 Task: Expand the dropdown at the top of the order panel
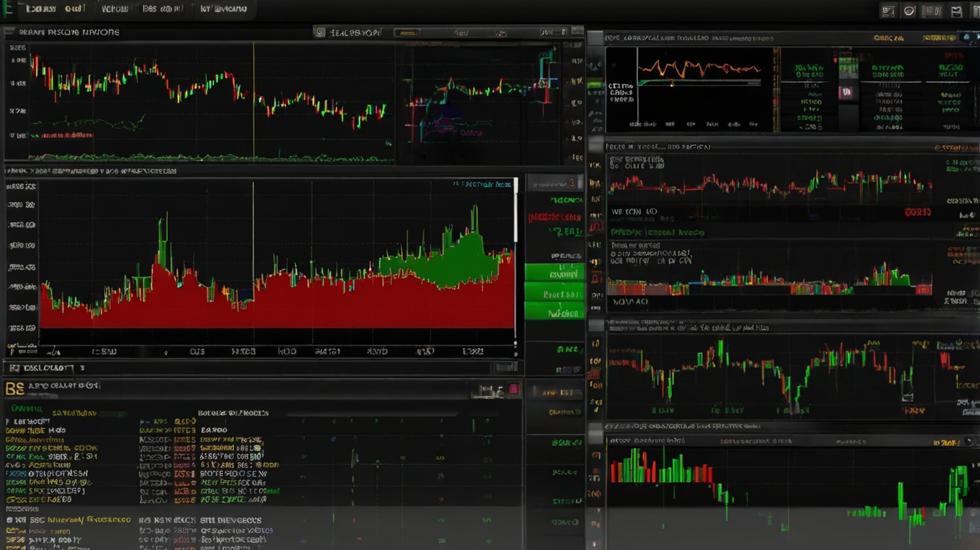click(x=555, y=183)
